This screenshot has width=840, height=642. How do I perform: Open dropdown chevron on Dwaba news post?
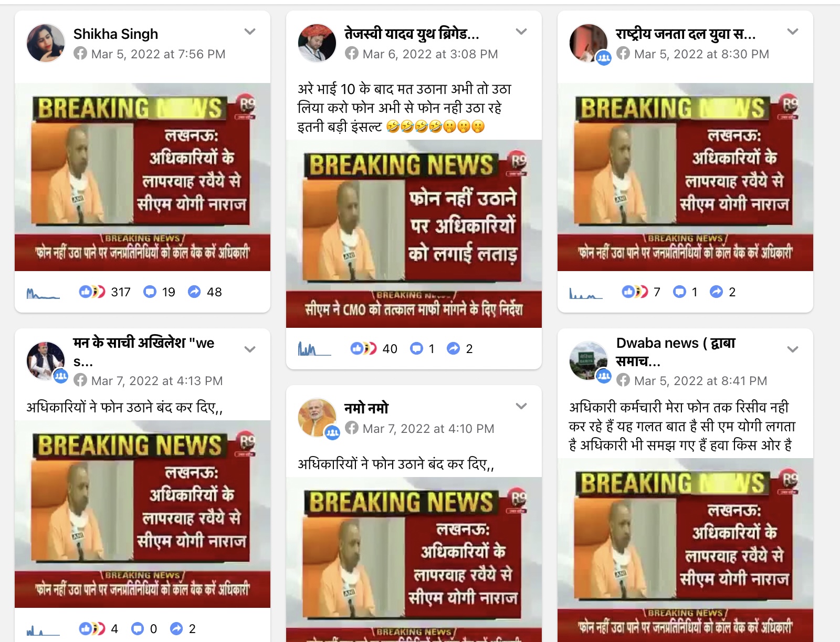point(793,349)
